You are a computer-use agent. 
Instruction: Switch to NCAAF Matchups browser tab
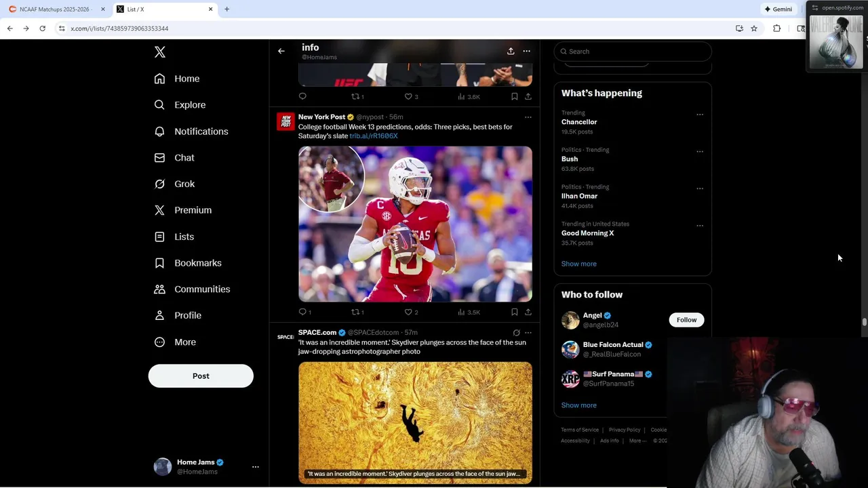[54, 9]
